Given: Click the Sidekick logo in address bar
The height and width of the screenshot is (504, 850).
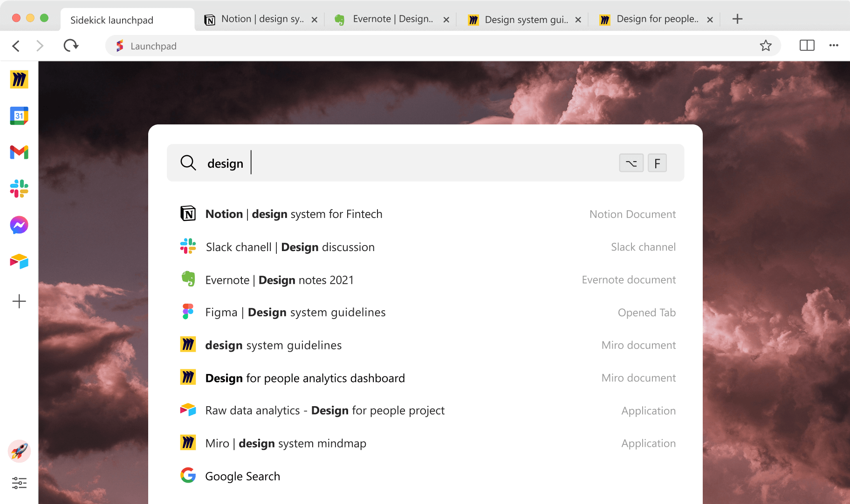Looking at the screenshot, I should 120,46.
